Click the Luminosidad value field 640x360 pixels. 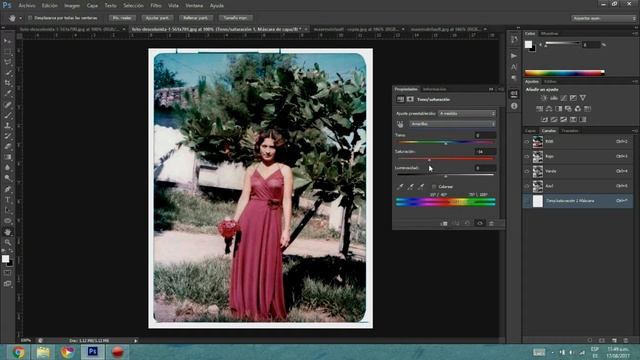point(485,168)
